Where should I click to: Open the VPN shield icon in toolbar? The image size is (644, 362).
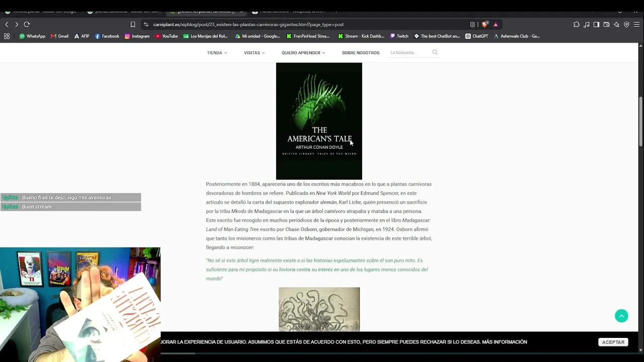(x=626, y=24)
